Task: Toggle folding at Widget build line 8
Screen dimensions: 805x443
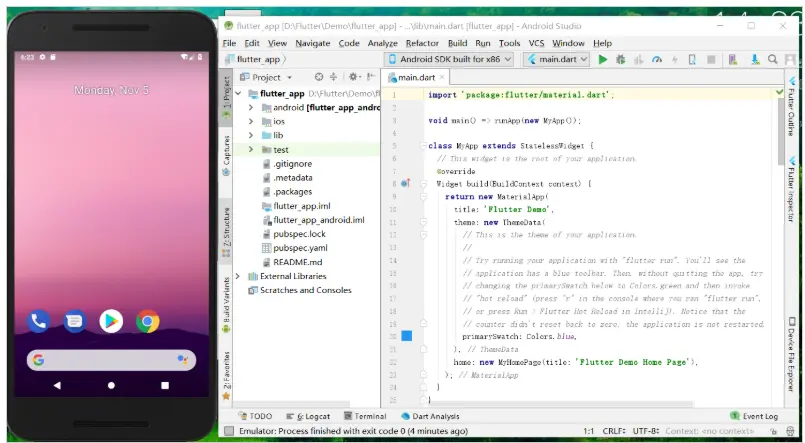Action: [423, 184]
